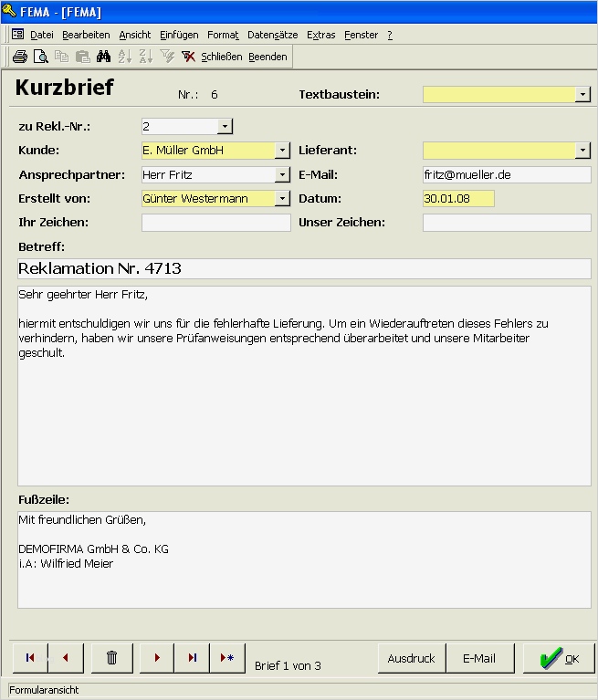Viewport: 598px width, 700px height.
Task: Click into the letter body text area
Action: pyautogui.click(x=304, y=386)
